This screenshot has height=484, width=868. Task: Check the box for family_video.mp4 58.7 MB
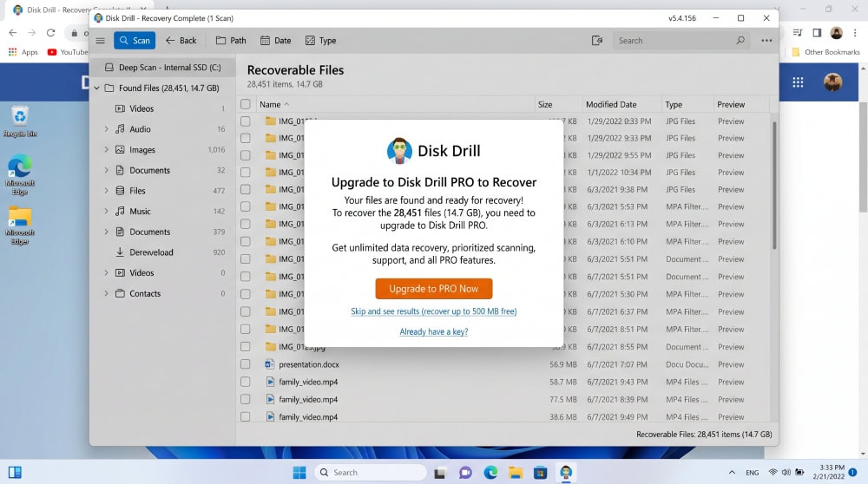point(246,382)
